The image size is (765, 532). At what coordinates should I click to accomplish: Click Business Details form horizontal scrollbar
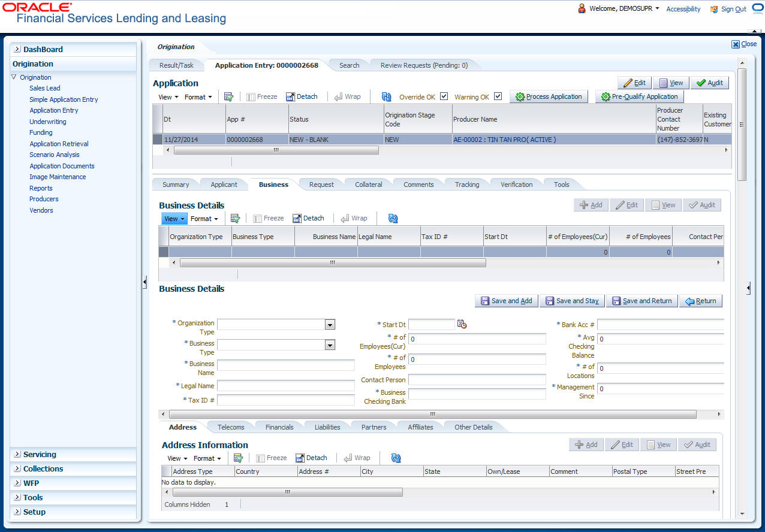point(432,414)
